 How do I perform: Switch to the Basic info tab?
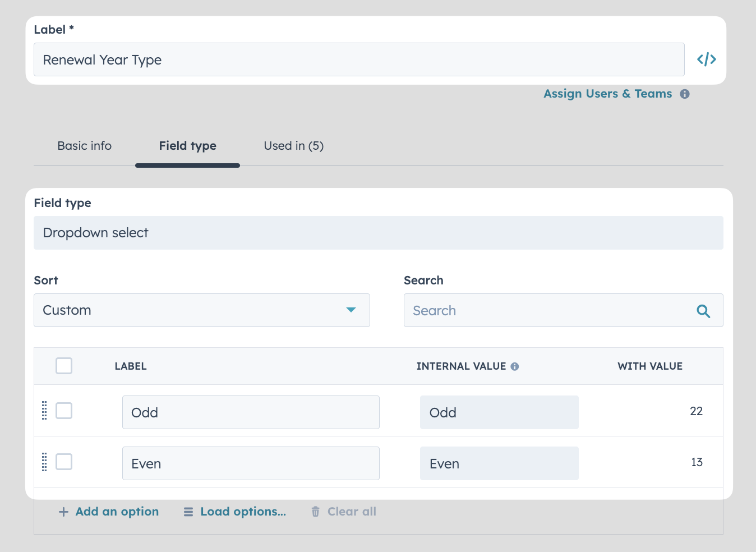point(85,146)
